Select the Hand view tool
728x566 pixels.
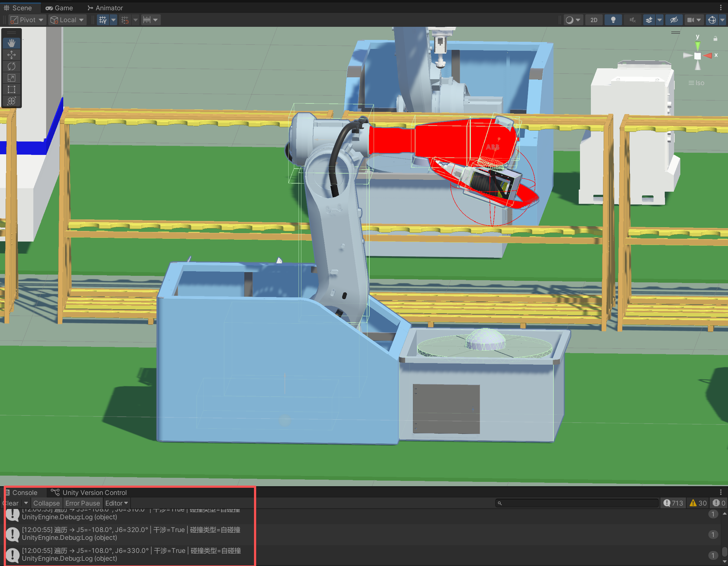(11, 43)
